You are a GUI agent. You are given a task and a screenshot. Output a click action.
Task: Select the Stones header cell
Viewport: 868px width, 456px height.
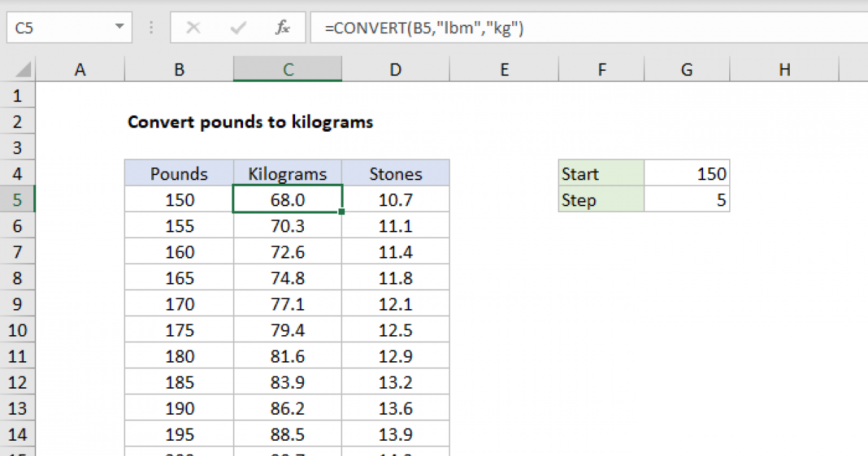[x=395, y=173]
